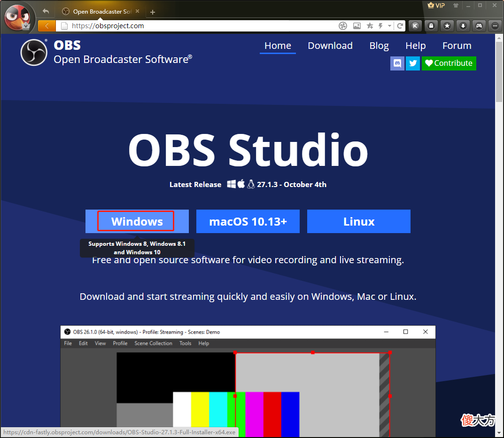
Task: Click the page icon in the address bar
Action: (64, 26)
